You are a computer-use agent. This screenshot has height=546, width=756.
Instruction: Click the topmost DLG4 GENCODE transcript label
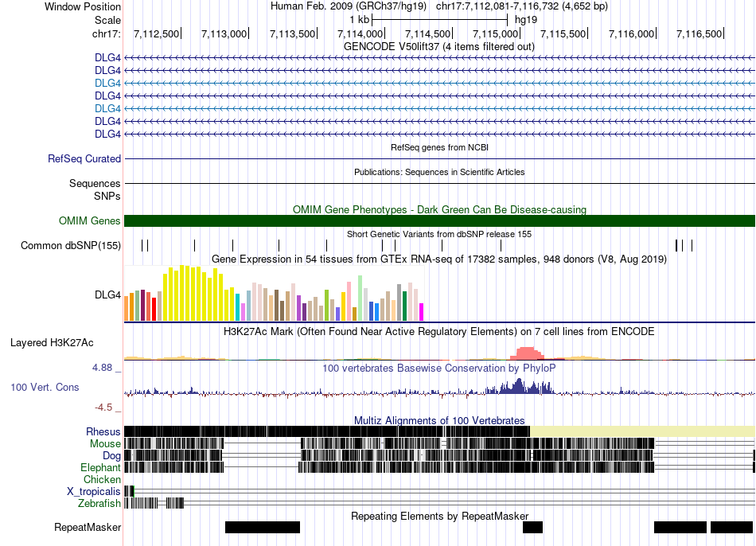[x=107, y=58]
